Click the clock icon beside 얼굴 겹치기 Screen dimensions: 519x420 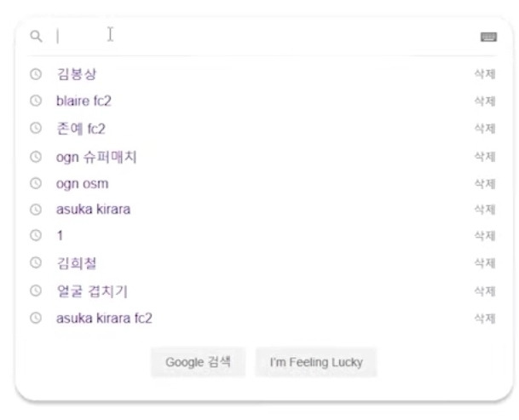click(x=36, y=291)
